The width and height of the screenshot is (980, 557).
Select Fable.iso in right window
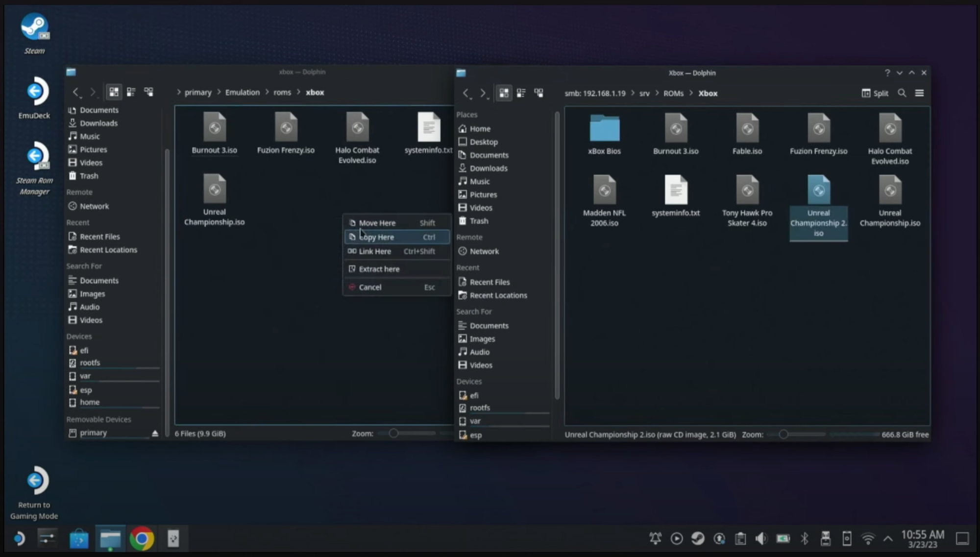pos(747,135)
